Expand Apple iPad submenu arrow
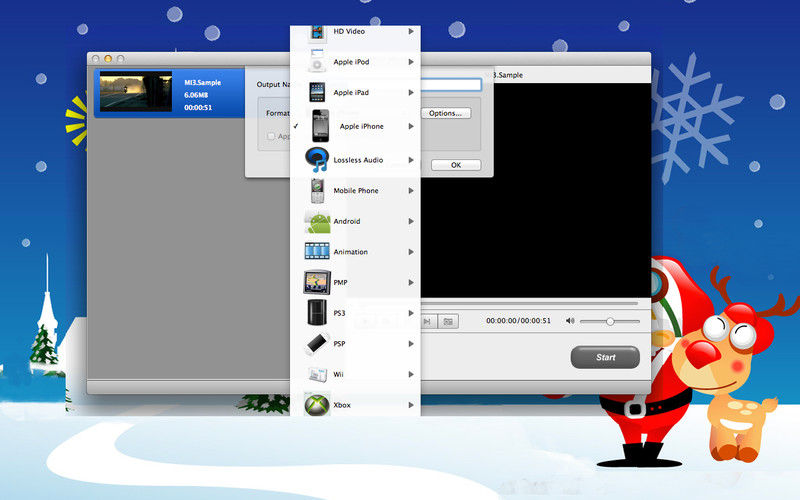This screenshot has height=500, width=800. (411, 92)
